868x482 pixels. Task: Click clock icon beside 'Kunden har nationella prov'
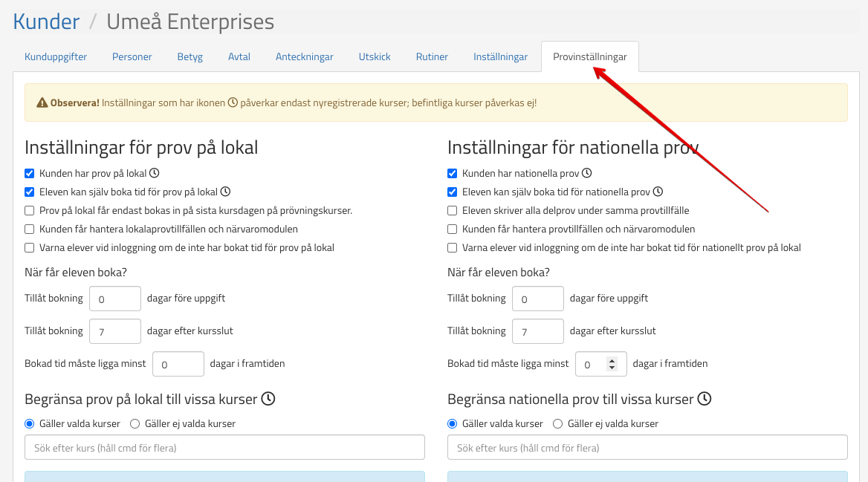click(x=586, y=173)
